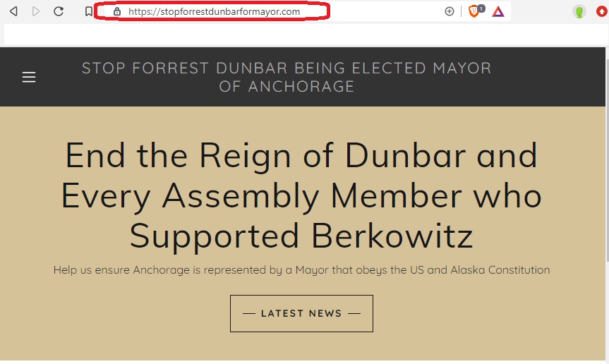Click the stopforrestdunbarformayor.com address field
This screenshot has width=609, height=364.
[212, 11]
